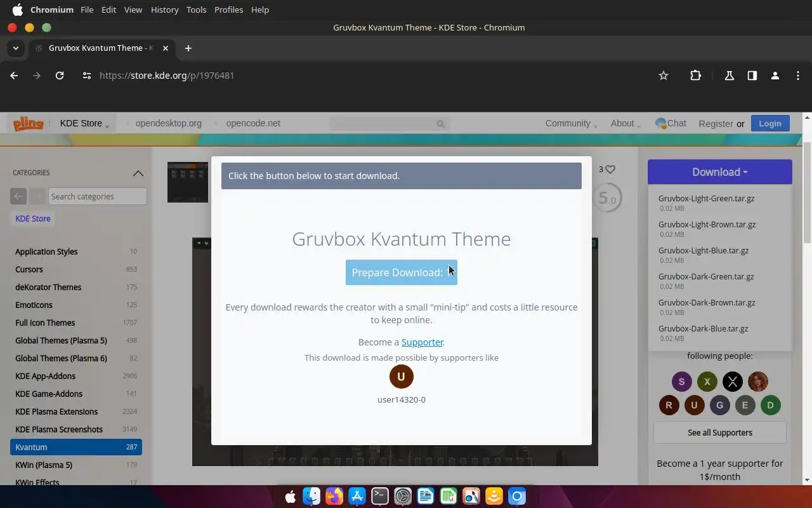This screenshot has width=812, height=508.
Task: Open the History menu
Action: click(x=164, y=10)
